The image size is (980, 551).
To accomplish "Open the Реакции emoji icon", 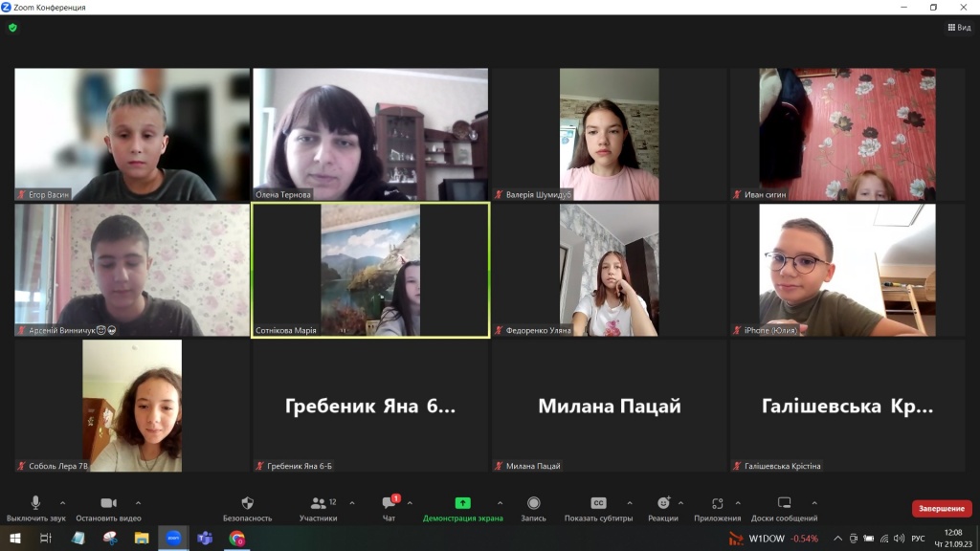I will (663, 504).
